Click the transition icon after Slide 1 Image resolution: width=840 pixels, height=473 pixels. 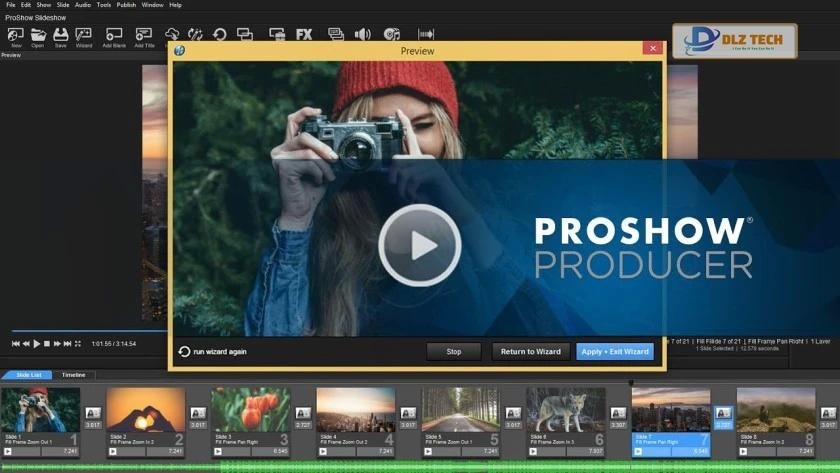point(93,413)
